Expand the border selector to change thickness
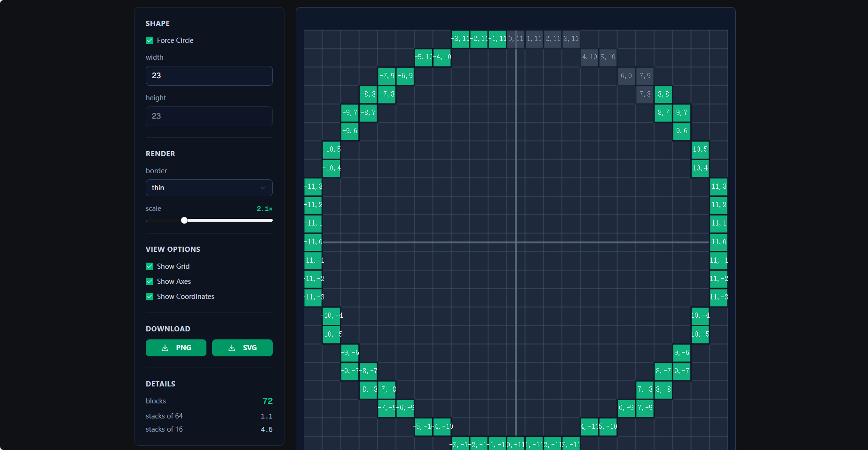This screenshot has height=450, width=868. click(x=209, y=188)
